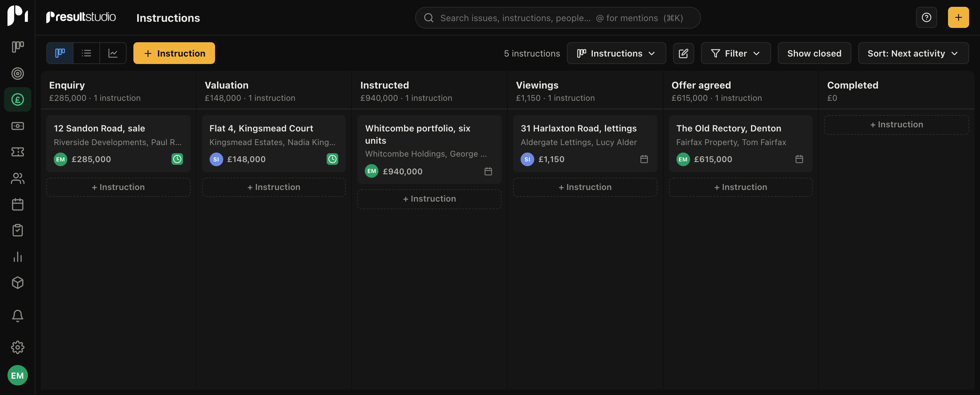
Task: Click the edit pencil icon beside Filter
Action: click(x=683, y=53)
